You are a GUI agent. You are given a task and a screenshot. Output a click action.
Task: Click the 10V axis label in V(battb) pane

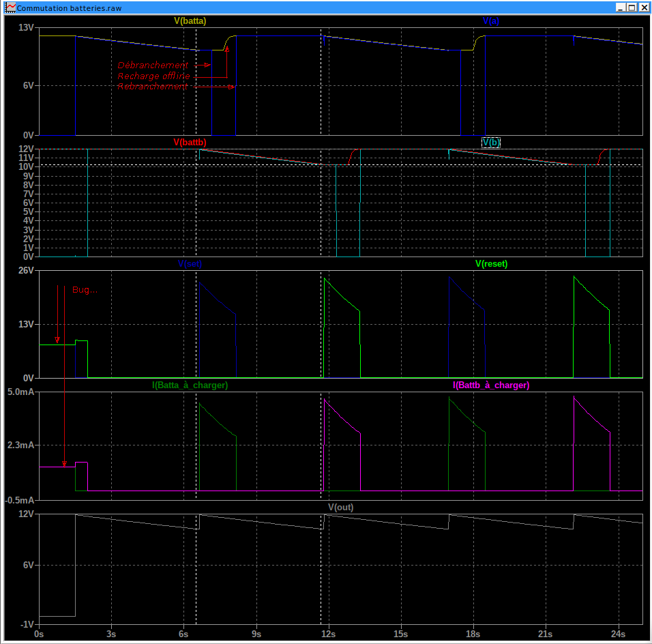tap(26, 167)
